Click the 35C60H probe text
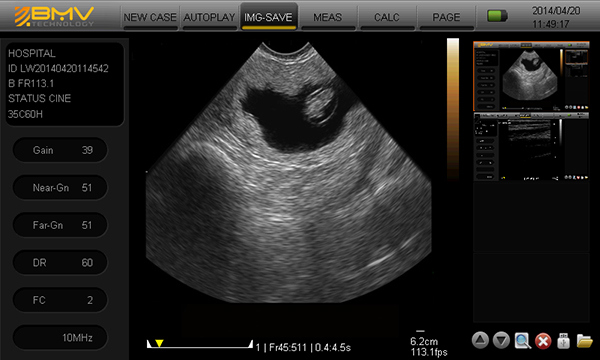The image size is (600, 360). click(x=25, y=114)
